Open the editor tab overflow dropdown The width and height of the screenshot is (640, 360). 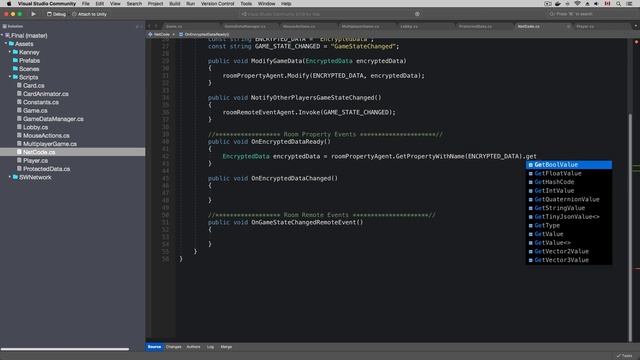pos(636,26)
